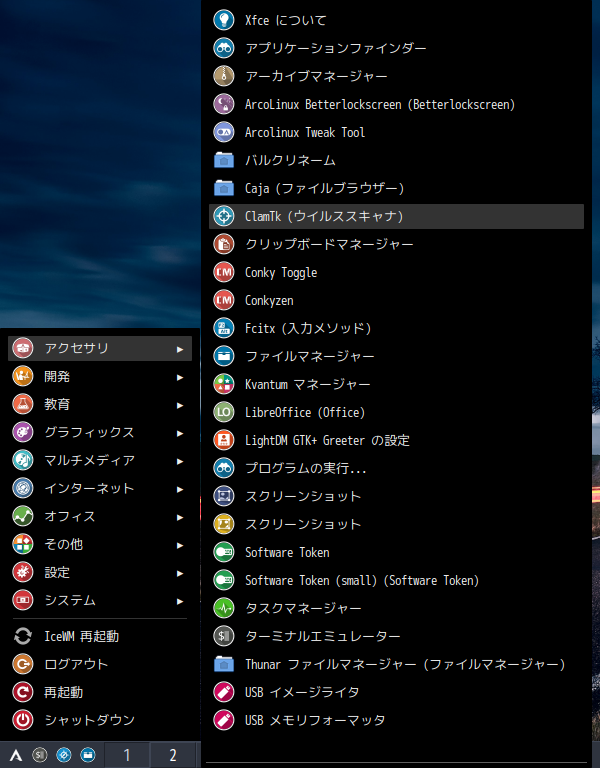
Task: Open the 開発 category
Action: point(100,377)
